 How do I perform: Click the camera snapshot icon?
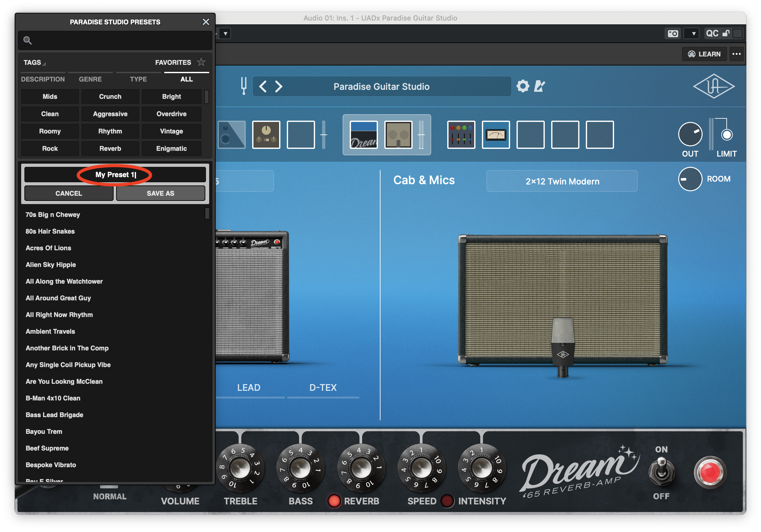click(672, 33)
